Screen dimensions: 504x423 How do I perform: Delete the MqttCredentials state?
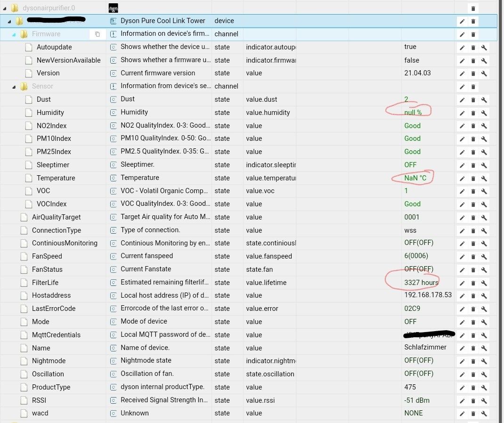click(473, 335)
